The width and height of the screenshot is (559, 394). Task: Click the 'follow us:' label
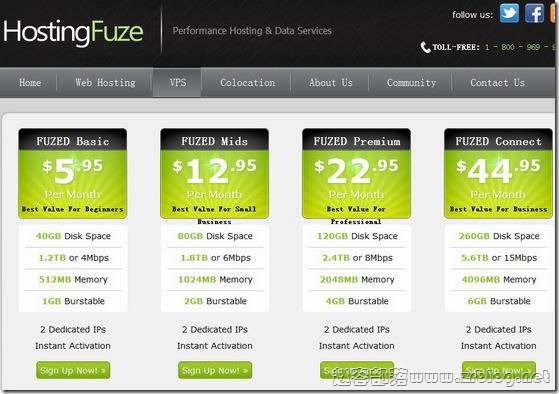pos(472,15)
